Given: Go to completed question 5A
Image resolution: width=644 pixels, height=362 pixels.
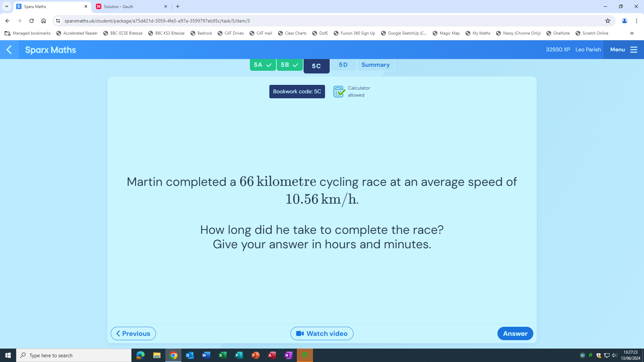Looking at the screenshot, I should (x=263, y=65).
